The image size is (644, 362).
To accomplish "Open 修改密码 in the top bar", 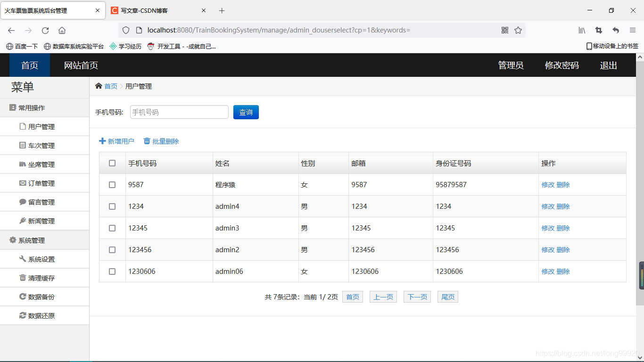I will coord(562,66).
